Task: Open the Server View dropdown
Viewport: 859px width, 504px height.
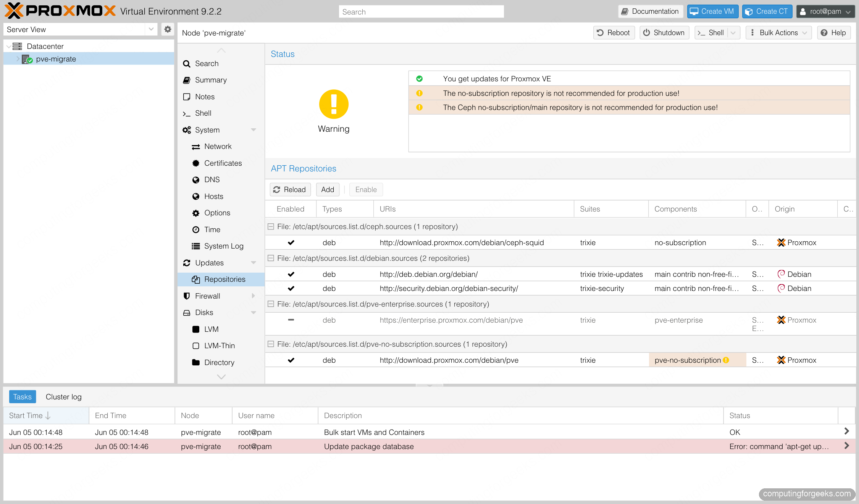Action: [151, 29]
